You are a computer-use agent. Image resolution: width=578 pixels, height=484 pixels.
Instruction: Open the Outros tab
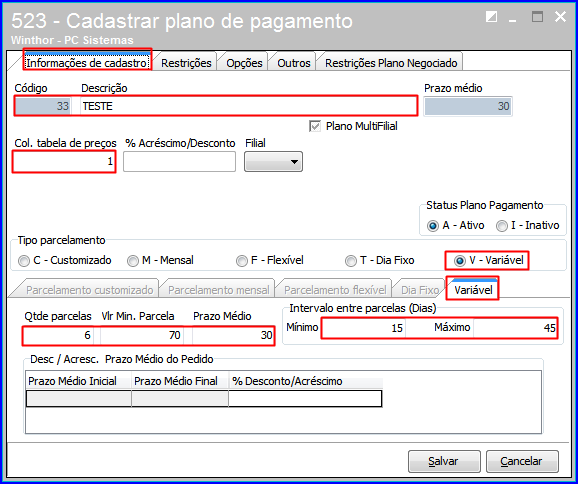tap(294, 63)
